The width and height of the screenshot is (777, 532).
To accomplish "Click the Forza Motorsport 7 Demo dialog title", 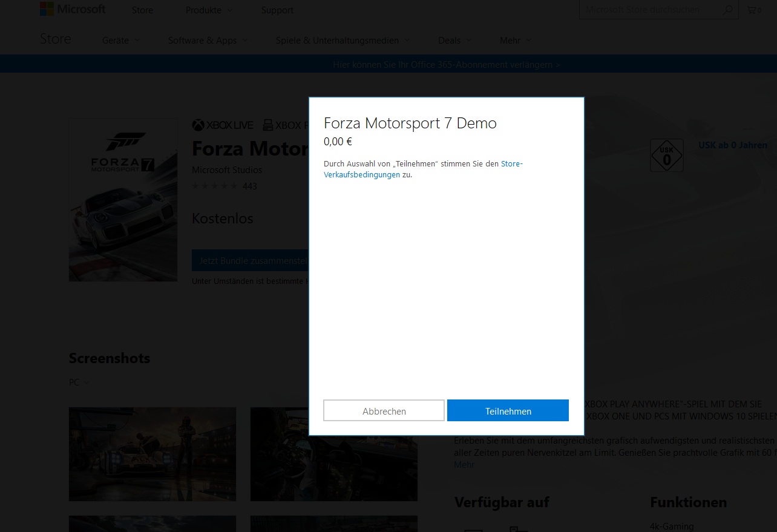I will click(x=410, y=123).
